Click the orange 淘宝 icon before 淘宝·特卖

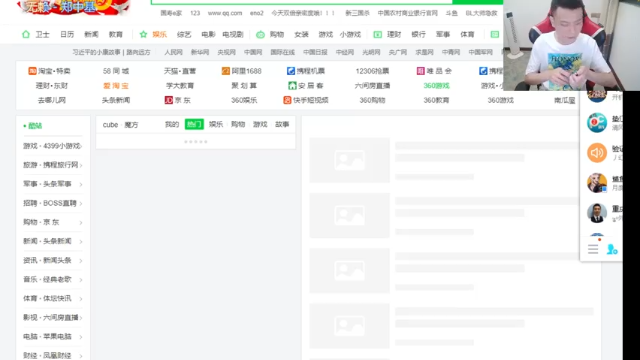pyautogui.click(x=32, y=71)
